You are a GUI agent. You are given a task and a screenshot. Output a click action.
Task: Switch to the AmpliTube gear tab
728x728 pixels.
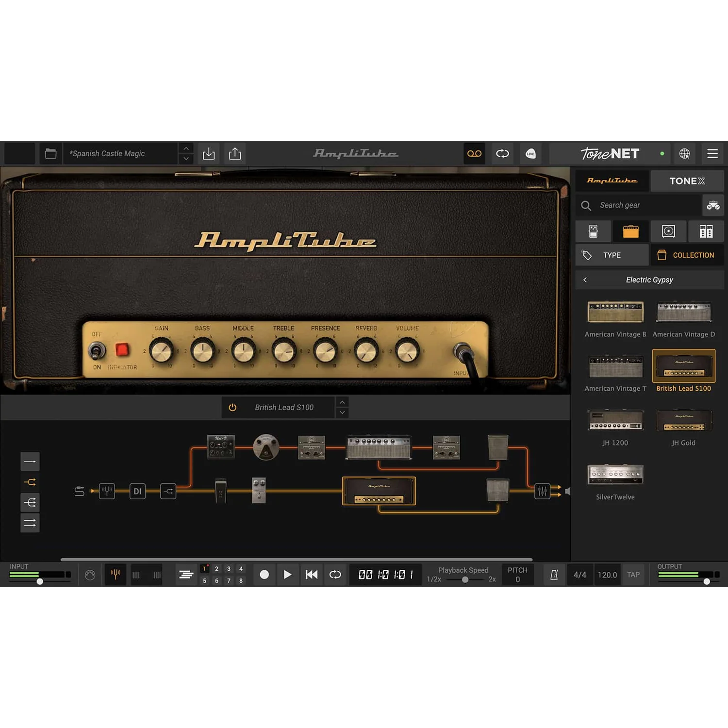612,181
